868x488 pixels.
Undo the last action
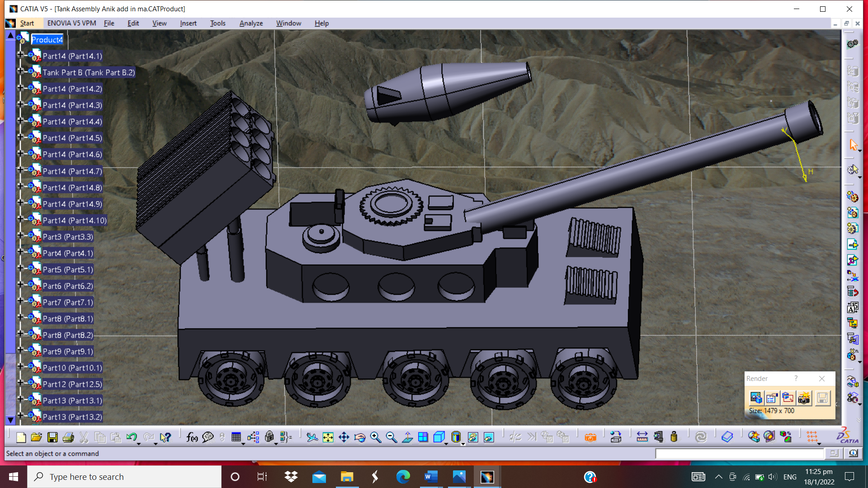click(x=132, y=437)
